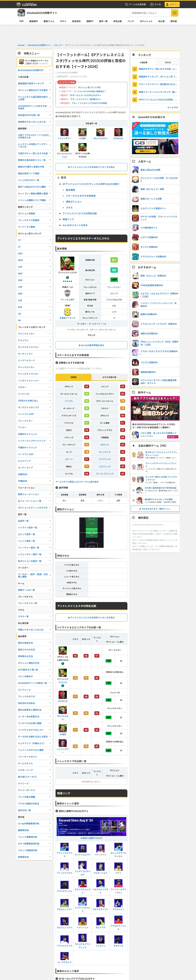This screenshot has width=196, height=980.
Task: Click the EP(バルセロナ) player thumbnail in 同名選手一覧
Action: click(x=100, y=132)
